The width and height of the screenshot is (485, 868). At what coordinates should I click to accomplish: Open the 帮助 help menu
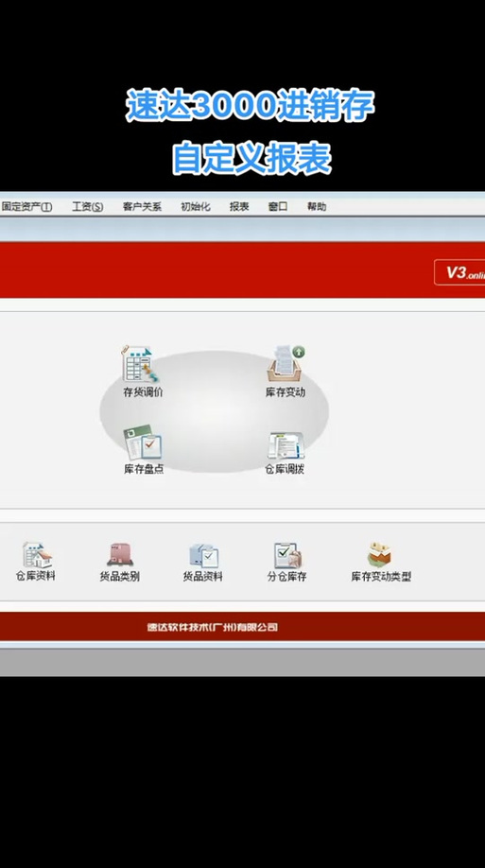[x=317, y=207]
